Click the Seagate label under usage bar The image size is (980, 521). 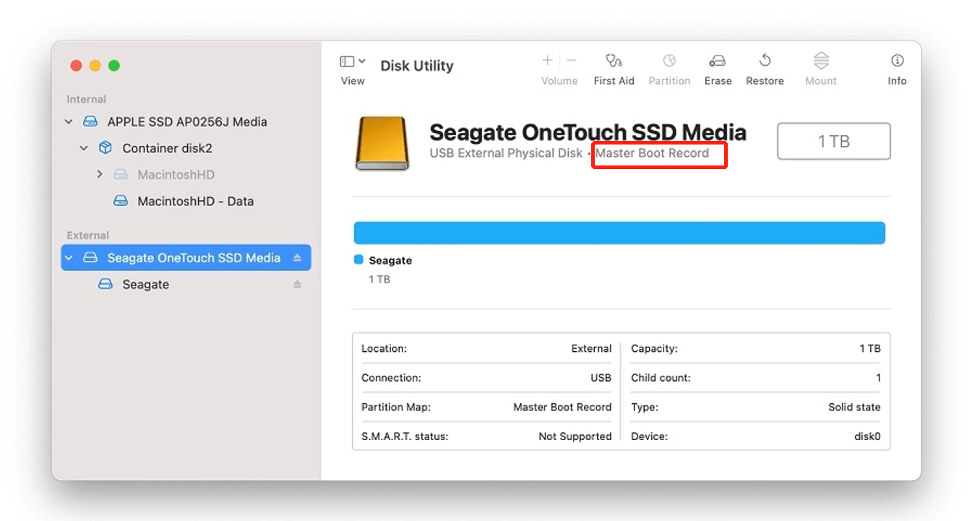point(390,260)
